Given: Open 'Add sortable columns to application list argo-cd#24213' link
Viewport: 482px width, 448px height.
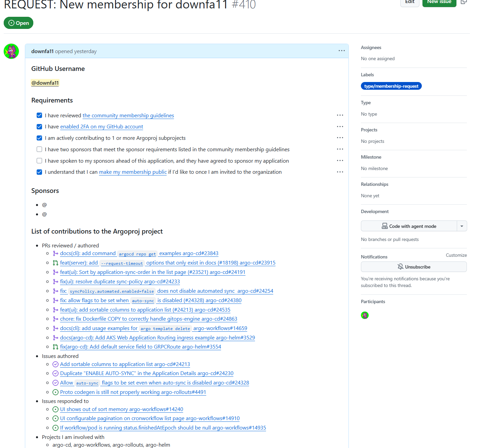Looking at the screenshot, I should [x=125, y=364].
